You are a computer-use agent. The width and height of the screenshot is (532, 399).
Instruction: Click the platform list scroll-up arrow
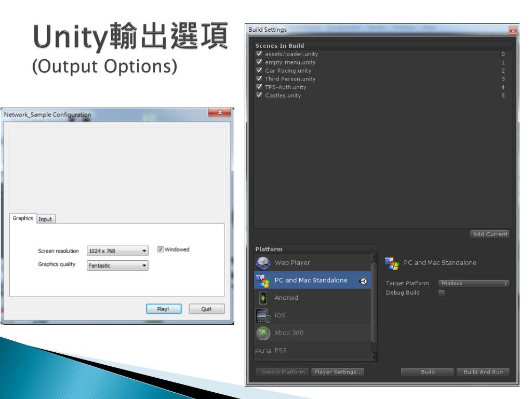(374, 256)
